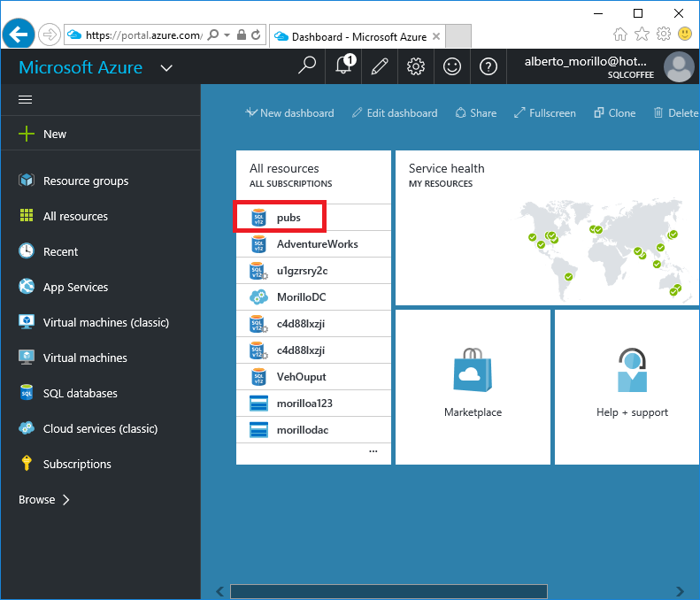Open the browser tools gear icon
This screenshot has width=700, height=600.
coord(664,34)
